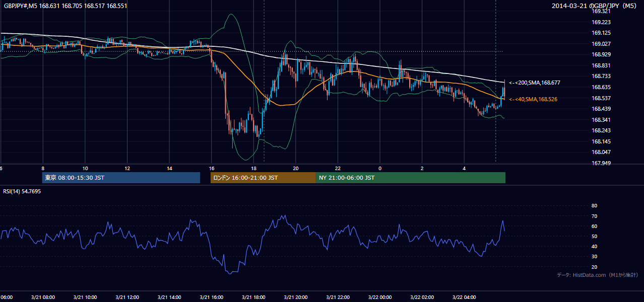Select the 40 SMA label reading 168.526

(x=533, y=100)
